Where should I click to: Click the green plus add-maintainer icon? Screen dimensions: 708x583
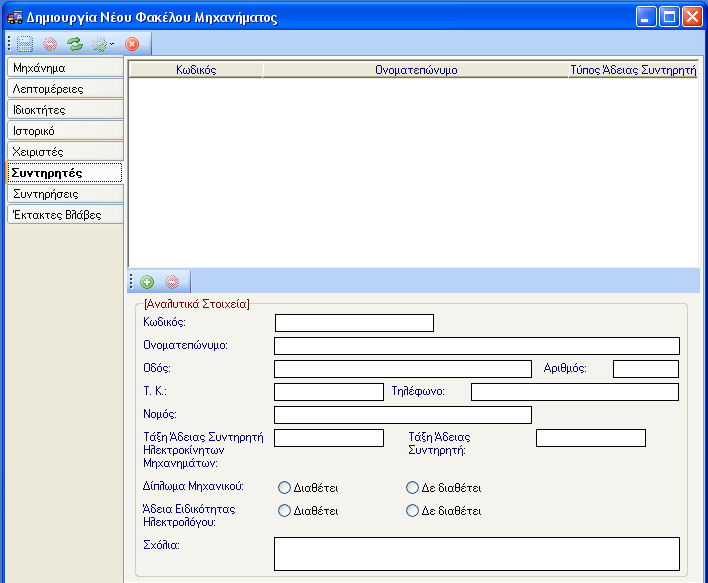coord(147,282)
